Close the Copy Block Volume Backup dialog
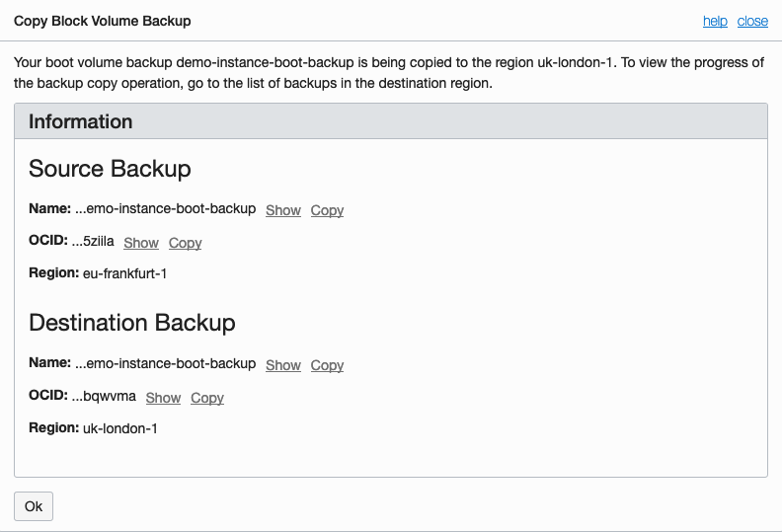The width and height of the screenshot is (782, 532). click(x=752, y=21)
